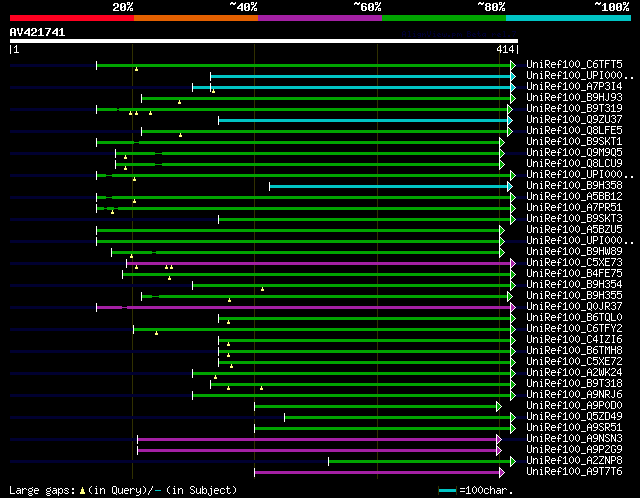
Task: Select the UniRef100_A9NSN3 label
Action: pos(574,439)
